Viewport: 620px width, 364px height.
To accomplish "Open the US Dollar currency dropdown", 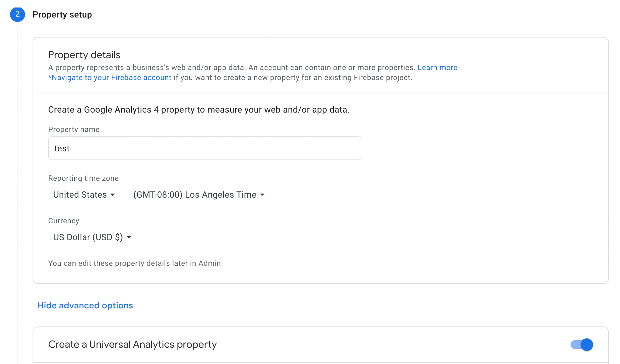I will [92, 237].
